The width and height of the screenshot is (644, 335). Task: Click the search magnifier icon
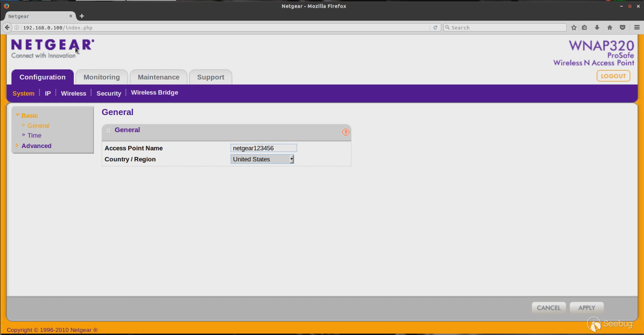tap(448, 28)
